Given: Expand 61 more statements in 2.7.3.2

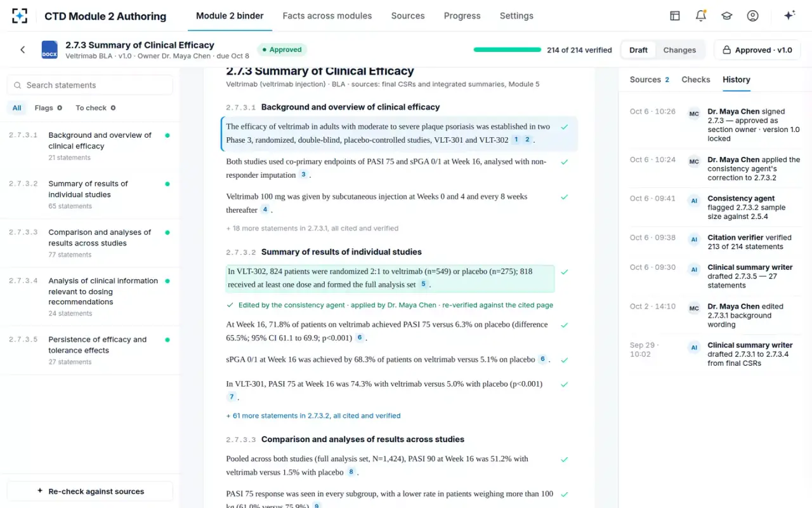Looking at the screenshot, I should click(313, 416).
